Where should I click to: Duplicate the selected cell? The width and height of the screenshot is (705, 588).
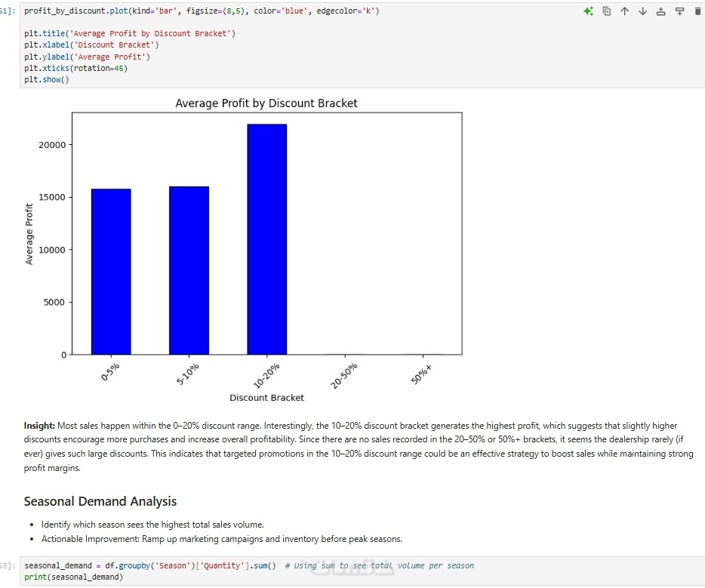pyautogui.click(x=607, y=11)
